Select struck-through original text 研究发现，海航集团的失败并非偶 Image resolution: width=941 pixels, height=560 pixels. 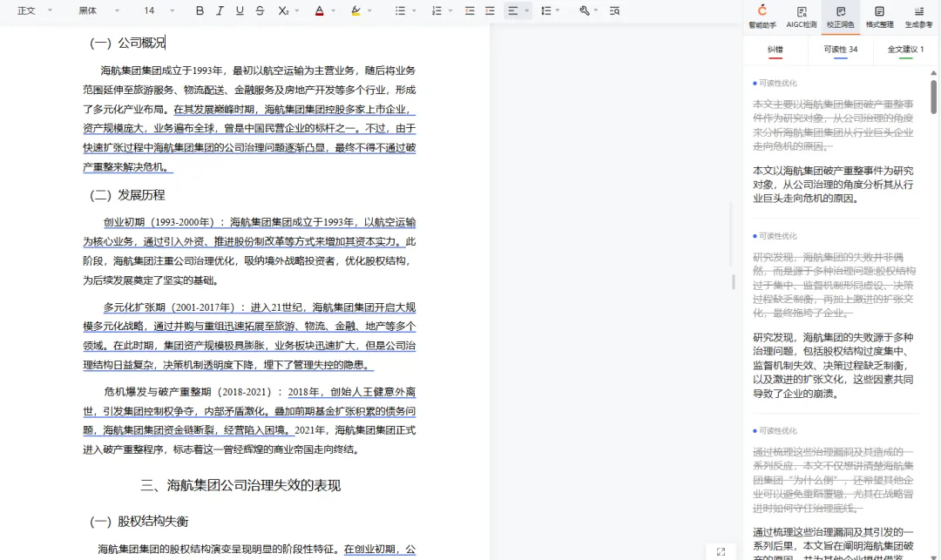tap(834, 285)
